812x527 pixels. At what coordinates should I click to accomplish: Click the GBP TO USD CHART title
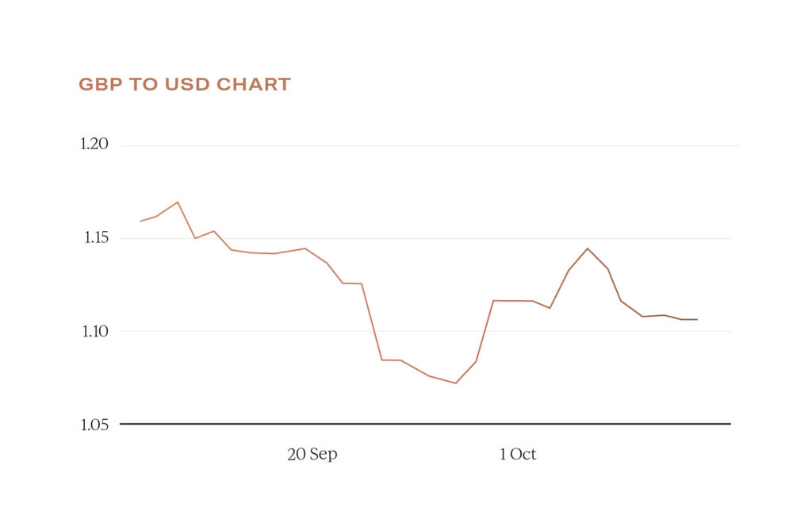click(185, 84)
